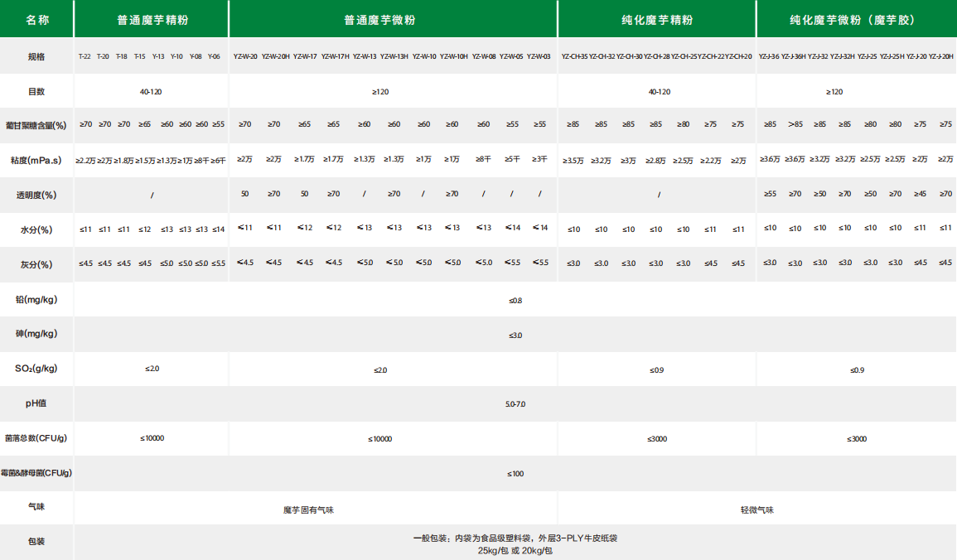Click the 25kg/包 或 20kg/包 packaging text
Screen dimensions: 957x560
(515, 550)
